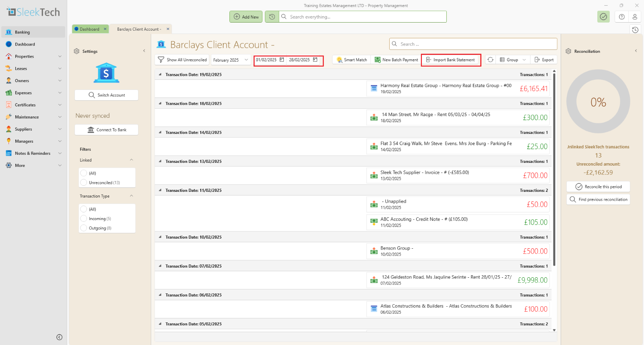Click the refresh transactions icon
The image size is (644, 345).
point(490,60)
